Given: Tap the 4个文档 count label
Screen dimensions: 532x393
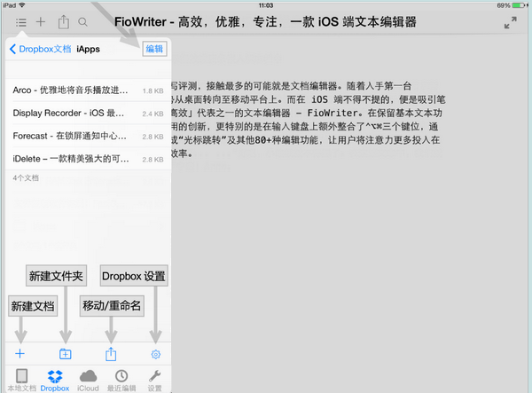Looking at the screenshot, I should 26,177.
